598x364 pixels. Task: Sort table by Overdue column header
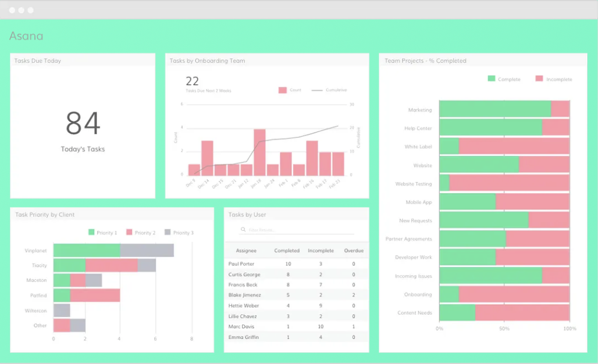tap(354, 251)
